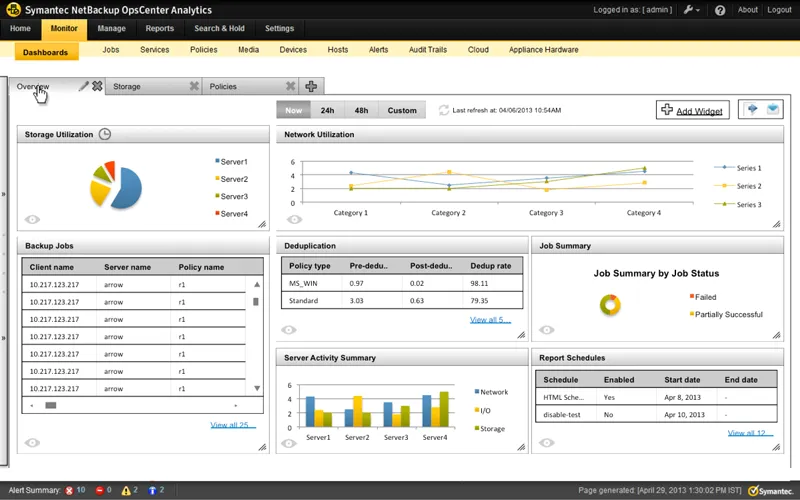The width and height of the screenshot is (800, 500).
Task: Click resize grip of Network Utilization widget
Action: pos(777,224)
